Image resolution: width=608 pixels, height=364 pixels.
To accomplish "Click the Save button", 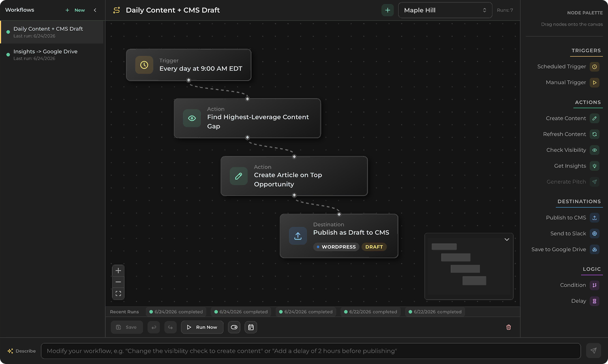I will tap(127, 327).
